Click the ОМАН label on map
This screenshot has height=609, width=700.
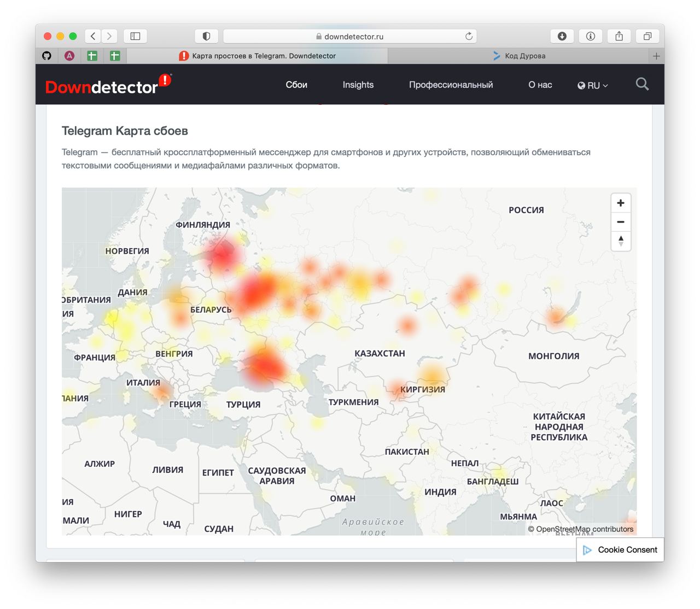[343, 499]
